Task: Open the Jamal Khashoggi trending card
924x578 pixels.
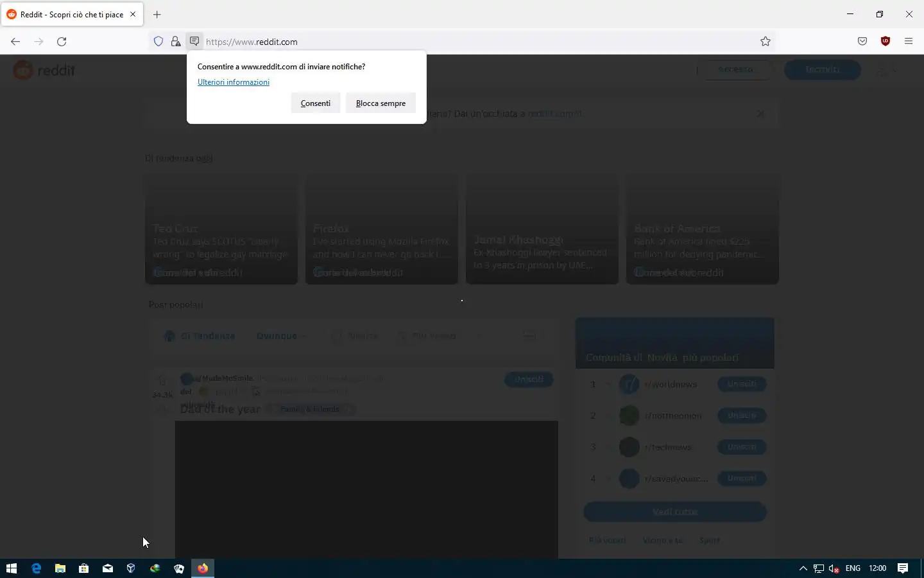Action: (542, 229)
